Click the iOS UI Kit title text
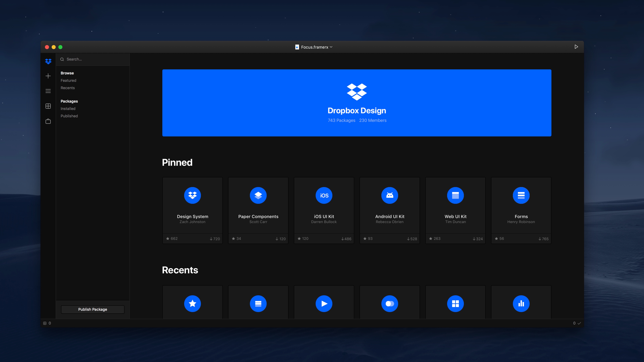The image size is (644, 362). tap(324, 217)
